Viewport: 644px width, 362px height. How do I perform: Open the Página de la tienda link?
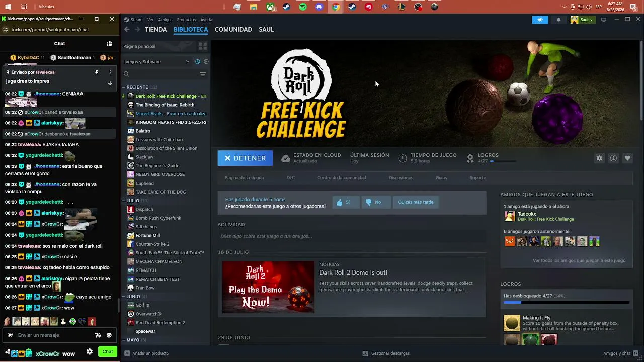point(244,178)
